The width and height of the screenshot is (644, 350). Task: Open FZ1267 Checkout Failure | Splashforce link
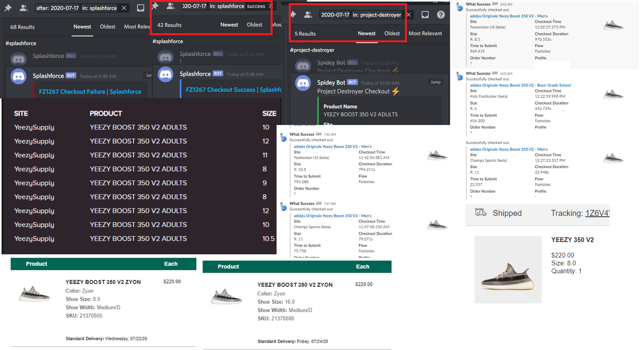pyautogui.click(x=90, y=92)
